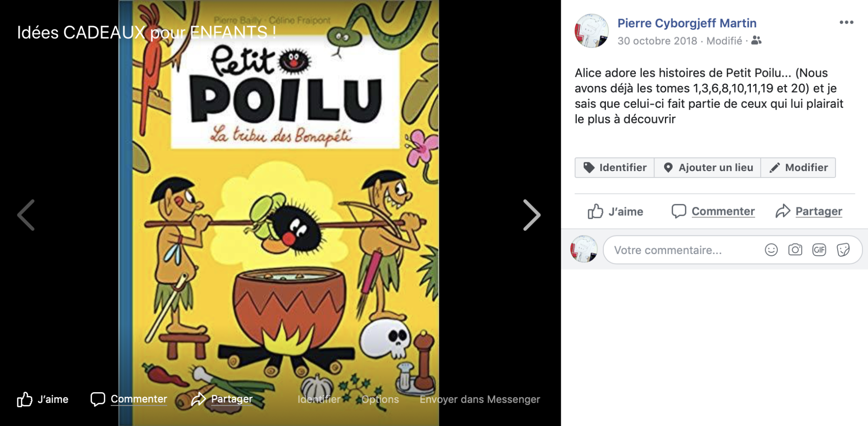Show the next photo with right arrow
This screenshot has width=868, height=426.
coord(532,215)
